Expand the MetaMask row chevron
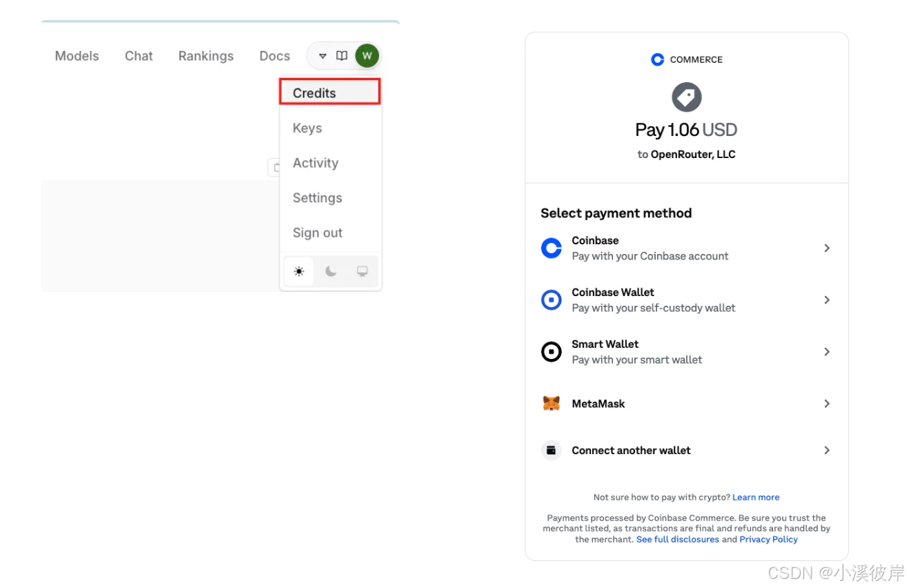The height and width of the screenshot is (588, 907). pyautogui.click(x=827, y=403)
